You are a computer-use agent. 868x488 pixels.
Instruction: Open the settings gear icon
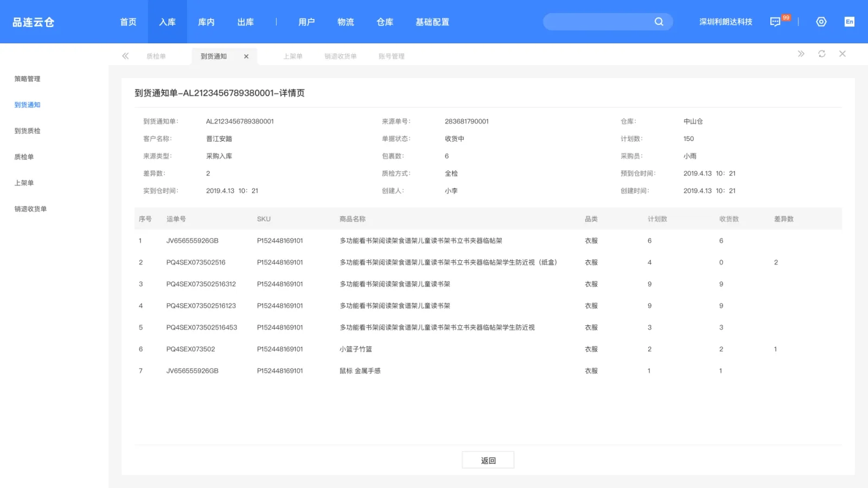tap(821, 22)
